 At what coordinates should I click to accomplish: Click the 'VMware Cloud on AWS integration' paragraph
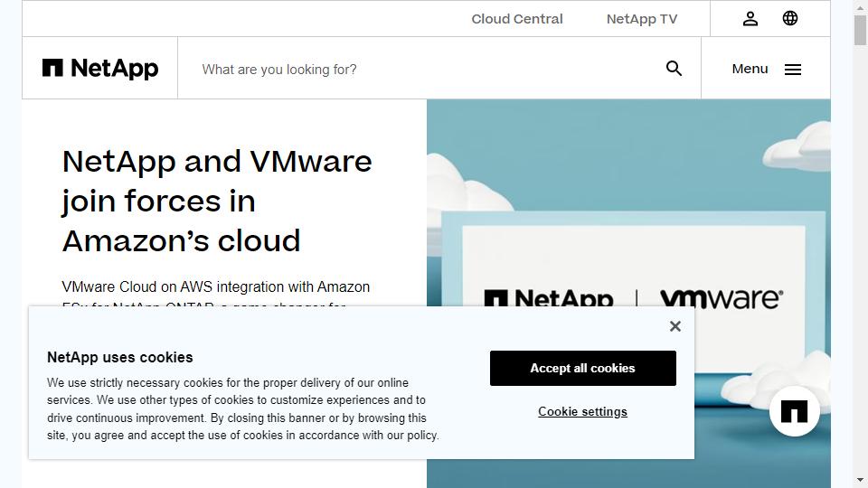[x=215, y=287]
